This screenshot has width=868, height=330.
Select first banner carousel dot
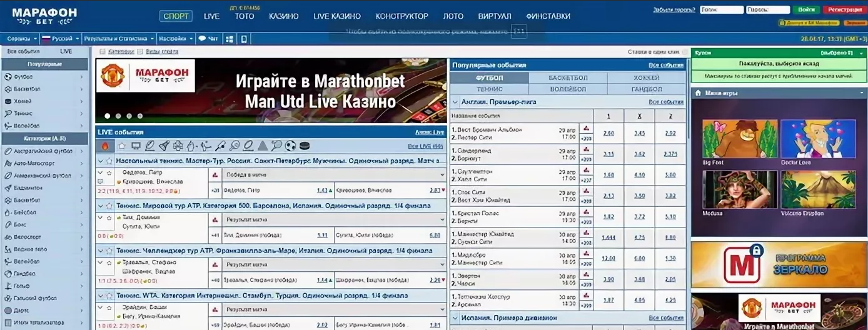coord(108,116)
